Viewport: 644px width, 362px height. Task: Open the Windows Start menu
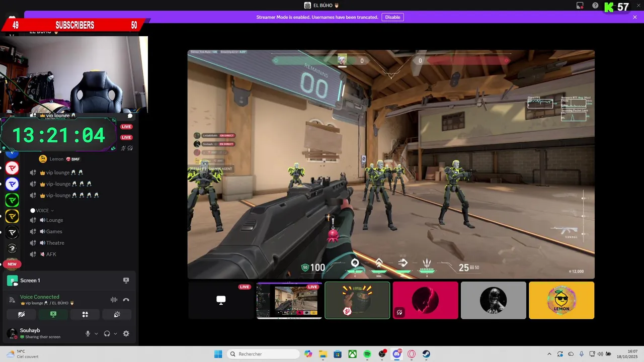[218, 354]
